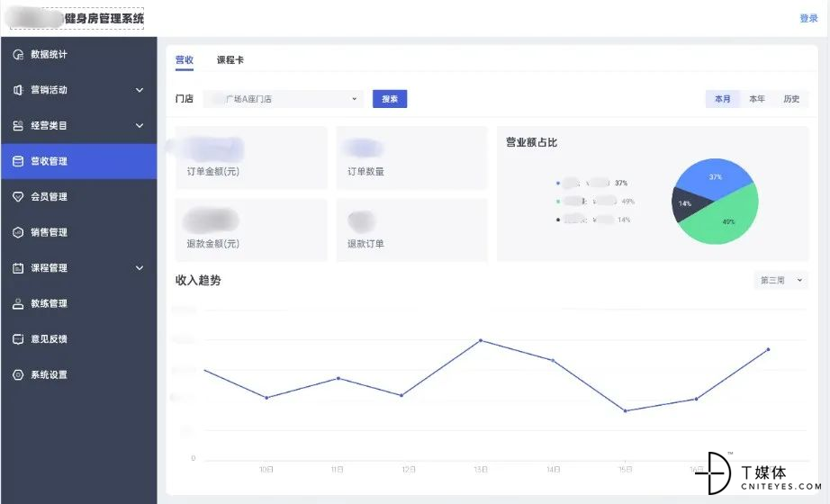
Task: Select the 本月 time range
Action: click(x=723, y=99)
